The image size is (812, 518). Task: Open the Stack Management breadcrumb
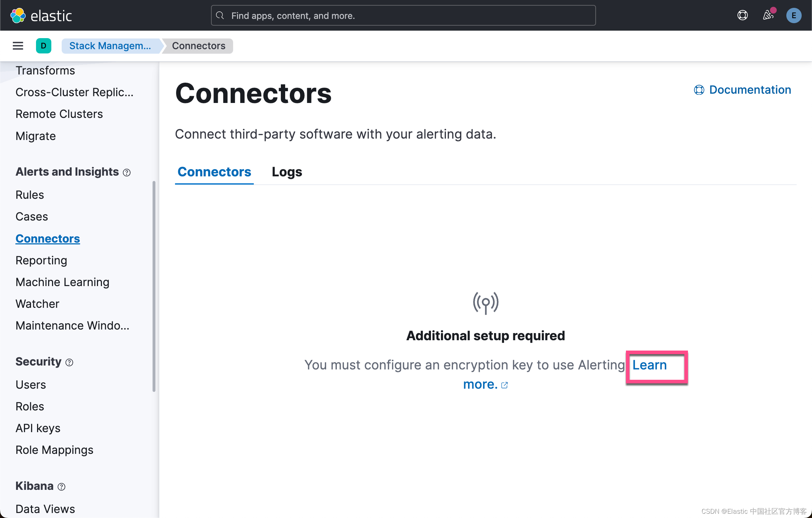[x=110, y=46]
